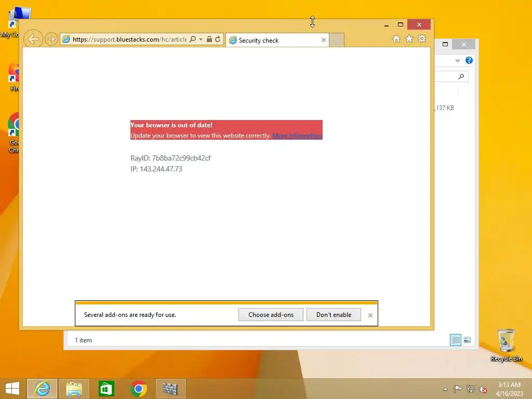This screenshot has width=532, height=399.
Task: Go to the Home page icon
Action: [396, 38]
